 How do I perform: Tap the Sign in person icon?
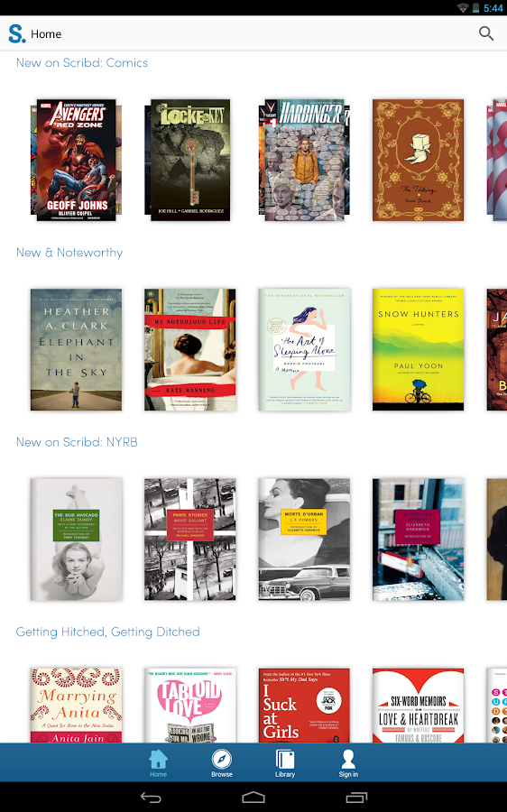(x=348, y=759)
